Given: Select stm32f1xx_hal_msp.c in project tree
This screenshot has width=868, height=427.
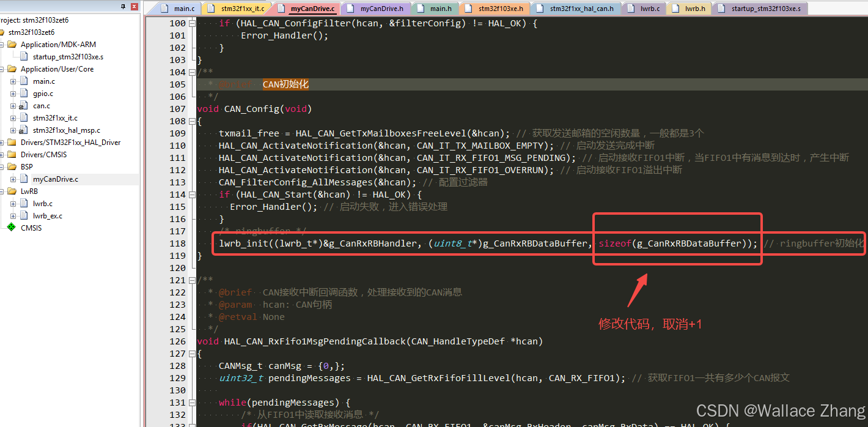Looking at the screenshot, I should tap(67, 130).
